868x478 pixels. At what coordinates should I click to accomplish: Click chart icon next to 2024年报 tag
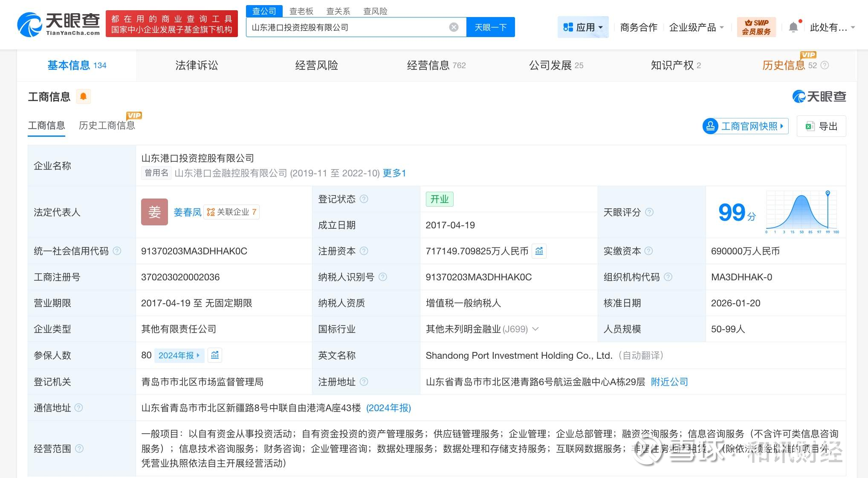click(x=215, y=355)
